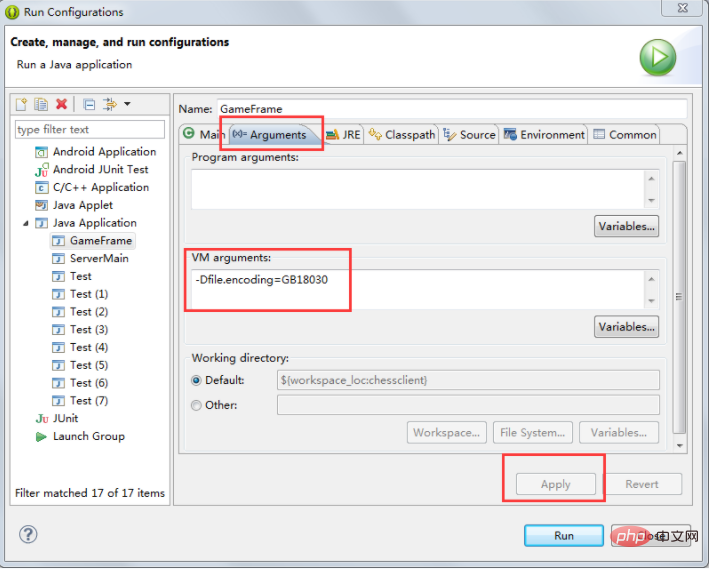Click the Source tab icon
709x569 pixels.
click(450, 134)
